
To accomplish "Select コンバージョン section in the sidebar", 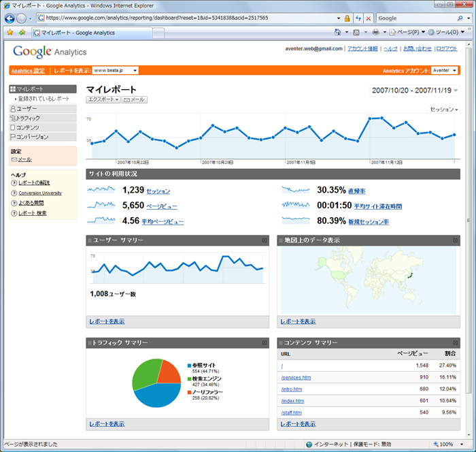I will point(43,137).
